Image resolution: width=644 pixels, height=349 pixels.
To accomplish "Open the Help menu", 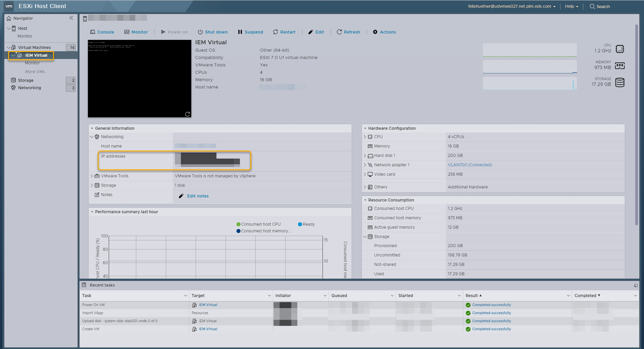I will tap(571, 6).
